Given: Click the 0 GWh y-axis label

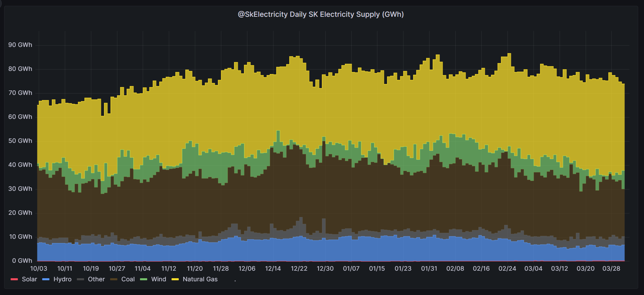Looking at the screenshot, I should click(x=22, y=261).
